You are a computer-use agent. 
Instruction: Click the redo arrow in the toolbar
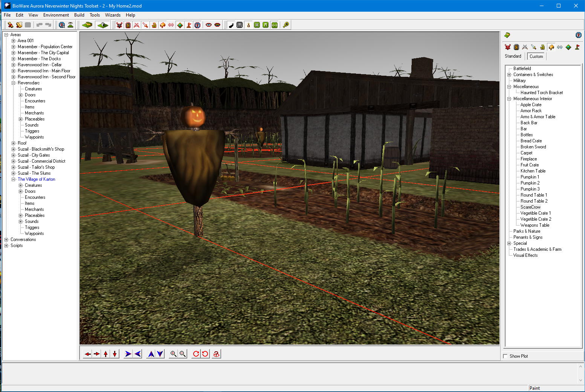click(x=48, y=25)
